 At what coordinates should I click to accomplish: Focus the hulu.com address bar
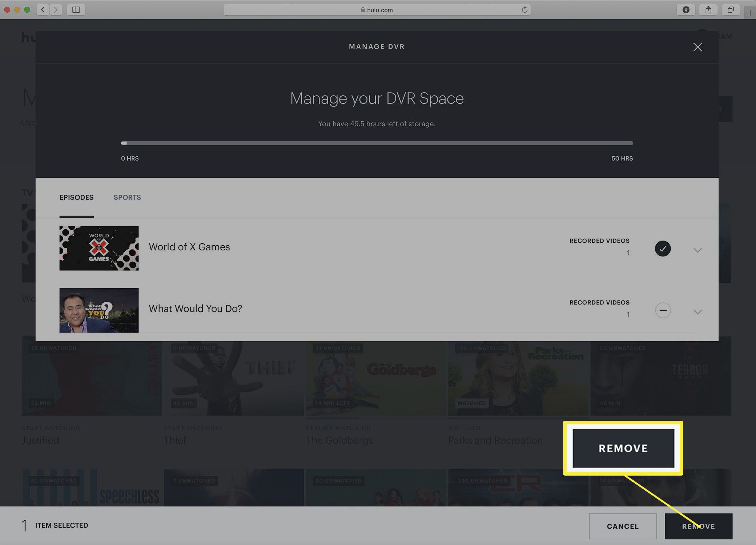click(x=377, y=10)
